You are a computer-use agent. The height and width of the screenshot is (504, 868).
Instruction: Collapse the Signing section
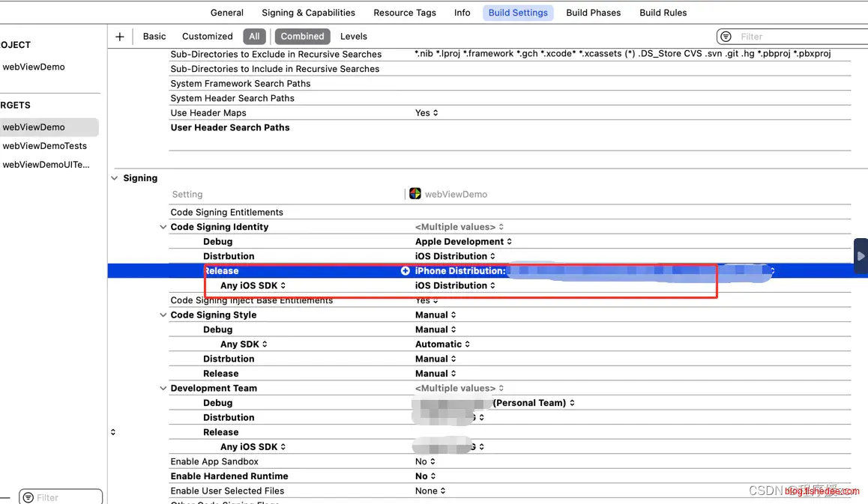pos(115,178)
